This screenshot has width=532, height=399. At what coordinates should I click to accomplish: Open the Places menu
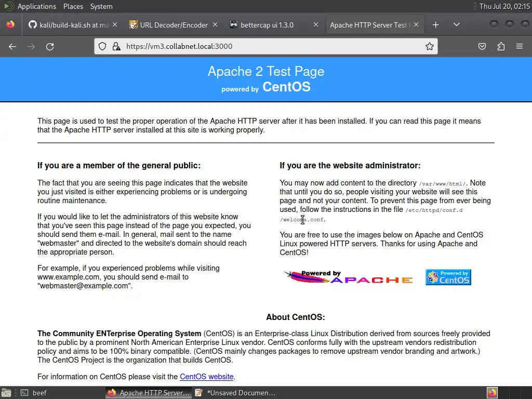(73, 6)
